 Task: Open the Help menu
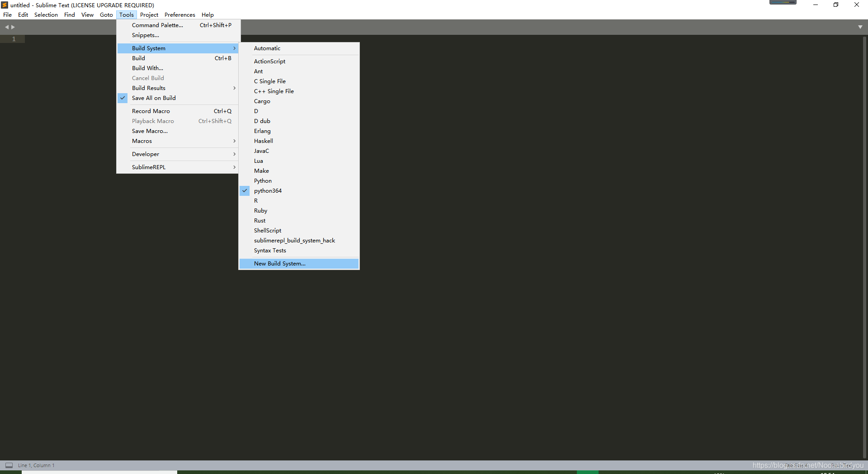(x=208, y=15)
